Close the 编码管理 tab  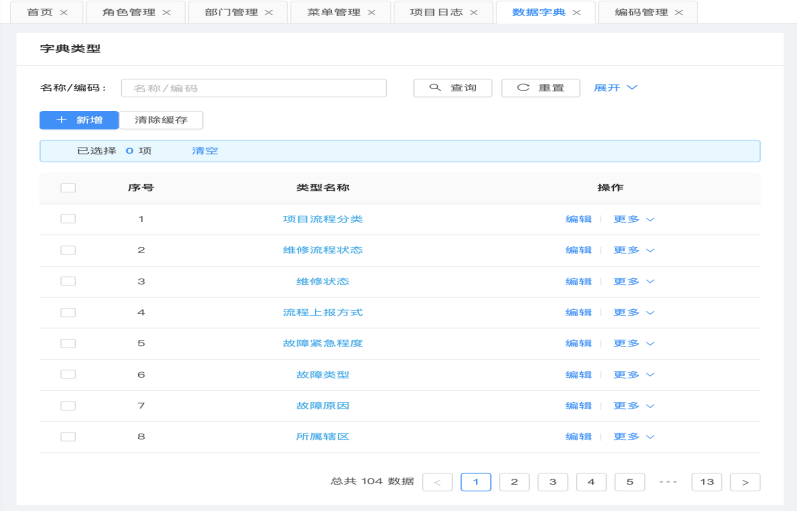click(679, 12)
